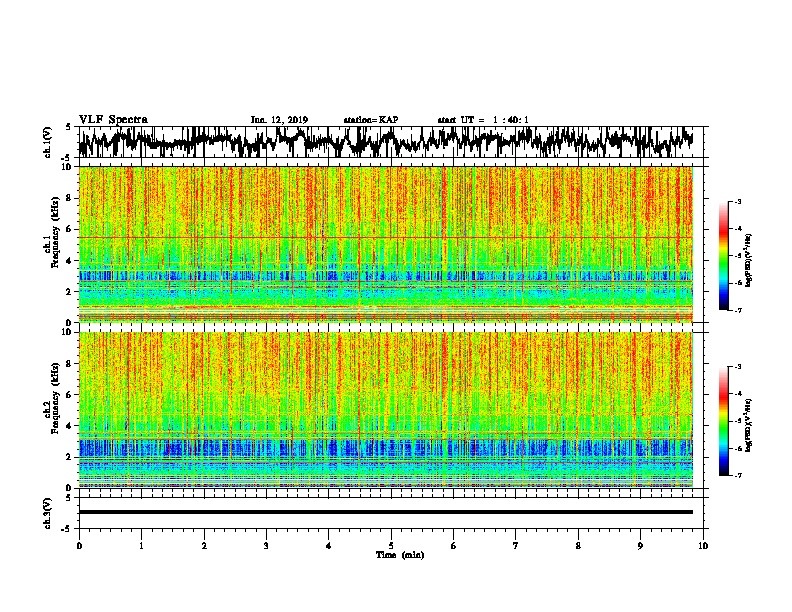Click inside the ch.1 spectrogram image
Viewport: 792px width, 612px height.
point(386,244)
